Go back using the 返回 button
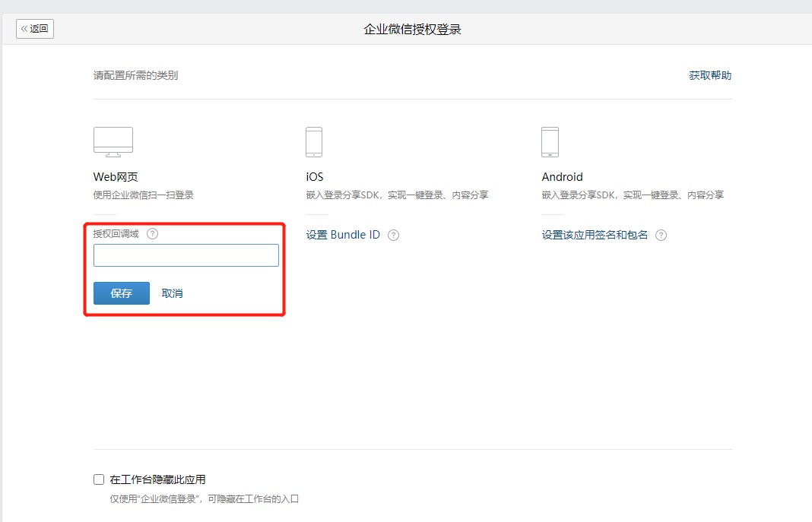This screenshot has width=812, height=522. pos(35,29)
